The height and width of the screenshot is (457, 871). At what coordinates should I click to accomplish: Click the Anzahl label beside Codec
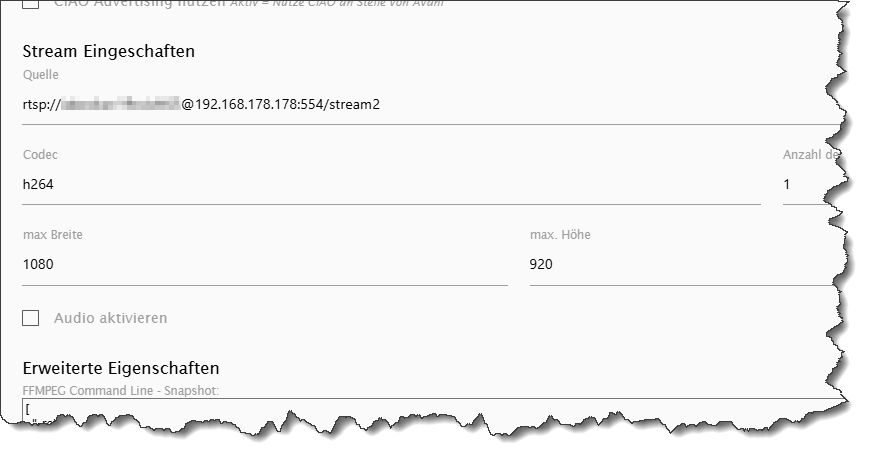tap(812, 155)
